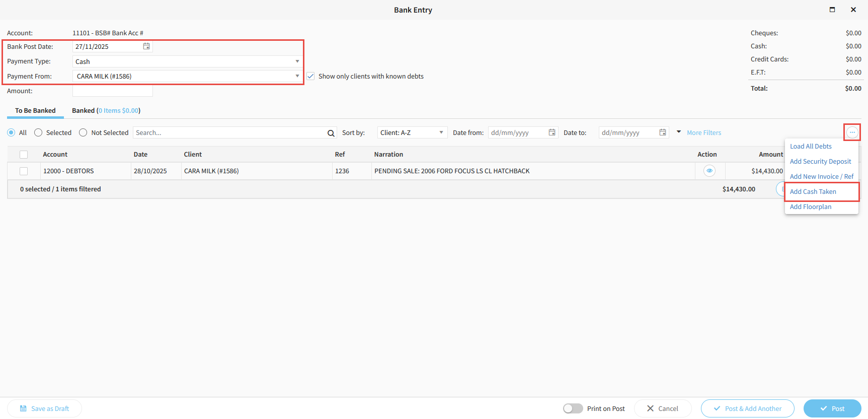Switch to the To Be Banked tab
Image resolution: width=868 pixels, height=419 pixels.
click(35, 110)
